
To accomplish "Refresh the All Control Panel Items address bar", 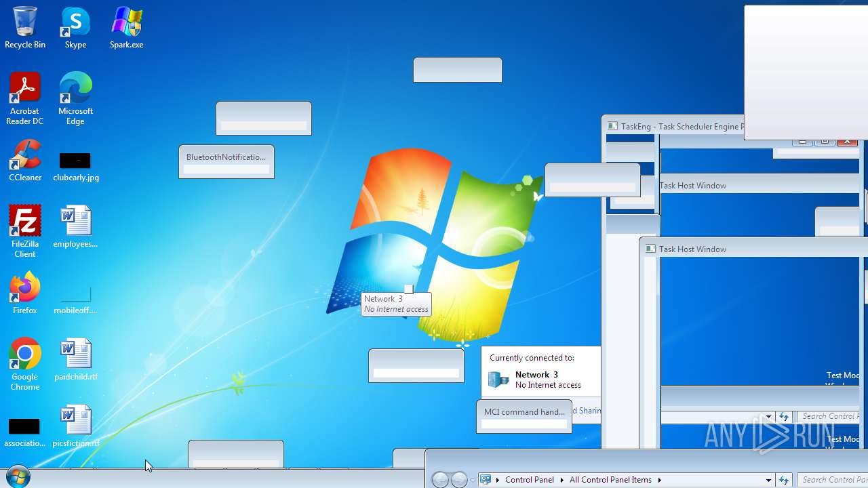I will (784, 480).
